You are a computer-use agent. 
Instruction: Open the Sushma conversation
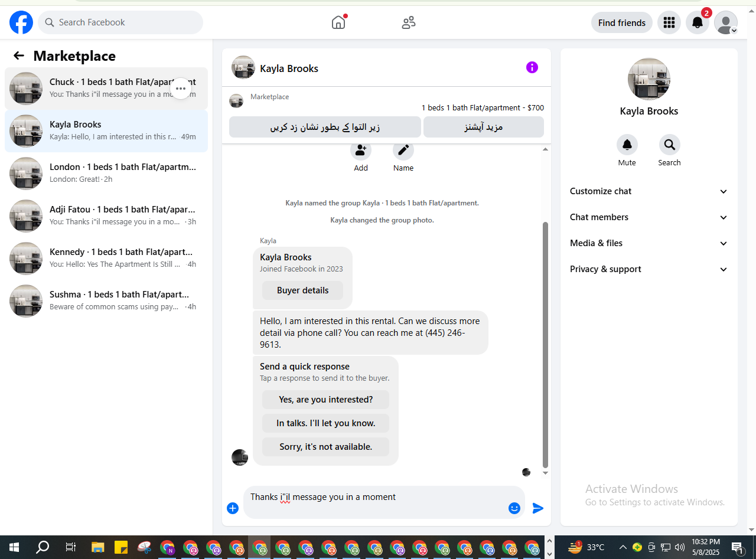click(x=106, y=301)
